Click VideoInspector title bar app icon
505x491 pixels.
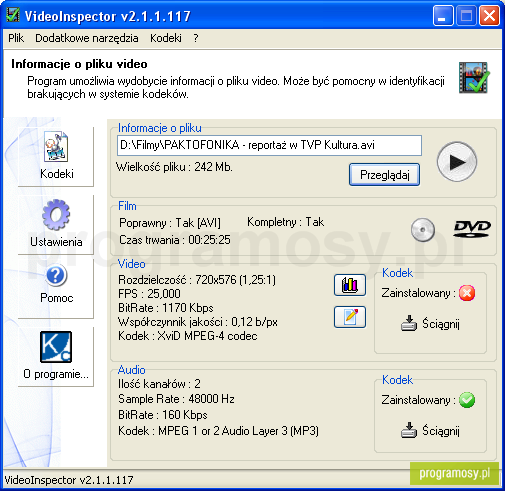click(13, 15)
